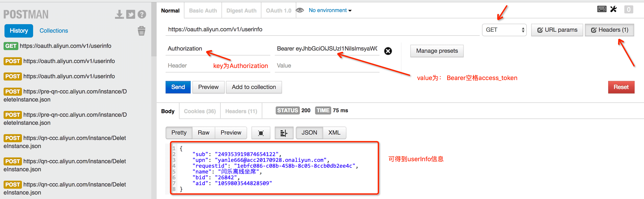Clear history with the trash icon
This screenshot has height=199, width=644.
(141, 31)
